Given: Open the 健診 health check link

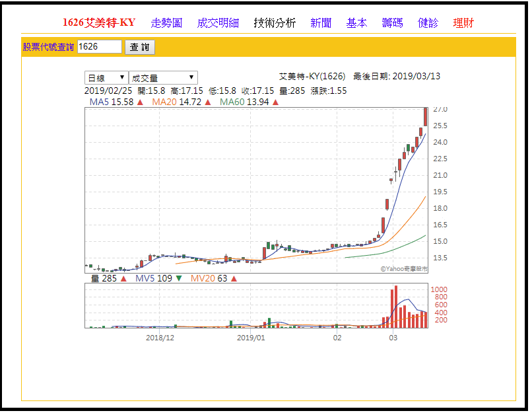Looking at the screenshot, I should [428, 23].
